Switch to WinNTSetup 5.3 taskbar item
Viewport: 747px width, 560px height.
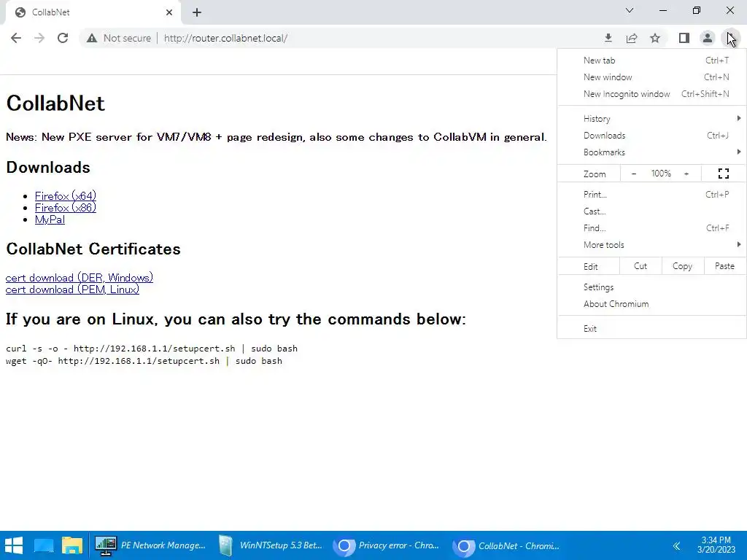tap(270, 545)
